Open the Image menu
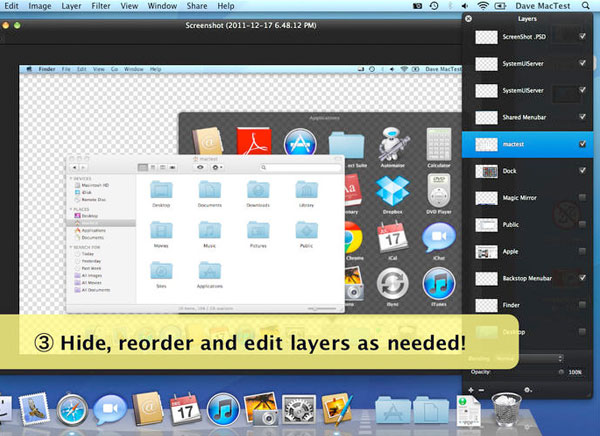The image size is (600, 436). click(x=40, y=6)
